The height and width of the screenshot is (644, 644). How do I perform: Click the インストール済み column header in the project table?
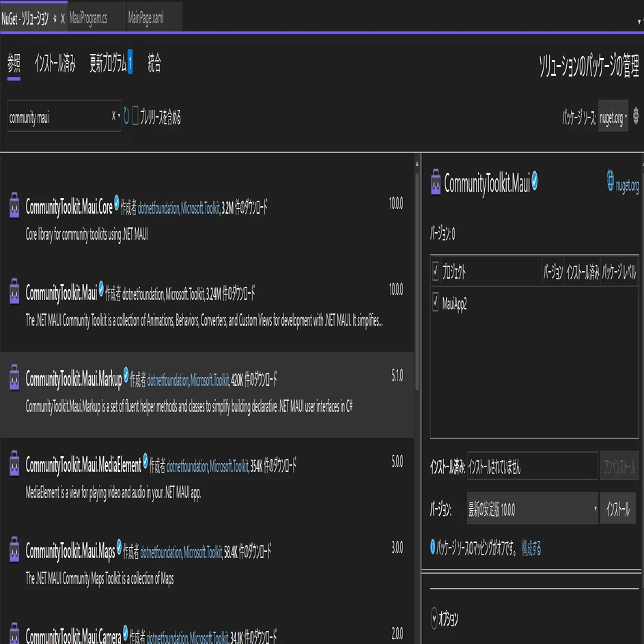point(583,272)
